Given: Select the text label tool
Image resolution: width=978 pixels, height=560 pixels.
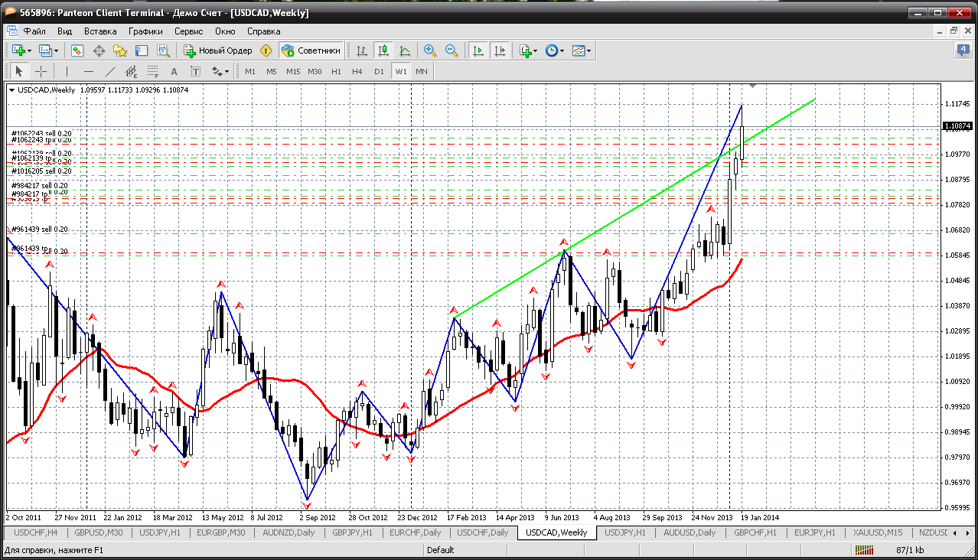Looking at the screenshot, I should (195, 71).
